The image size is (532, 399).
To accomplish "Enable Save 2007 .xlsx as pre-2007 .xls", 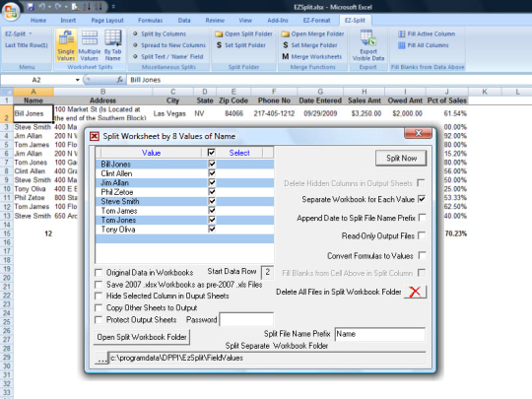I will click(x=99, y=285).
